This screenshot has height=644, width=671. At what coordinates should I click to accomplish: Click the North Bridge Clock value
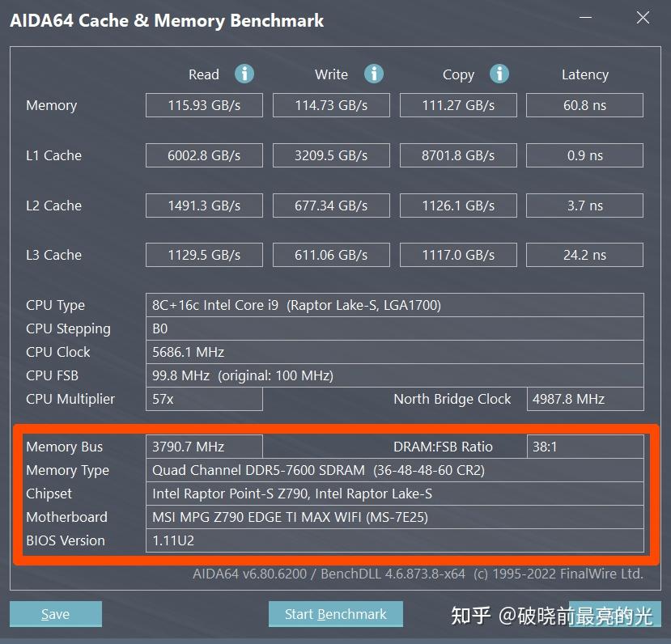tap(584, 399)
